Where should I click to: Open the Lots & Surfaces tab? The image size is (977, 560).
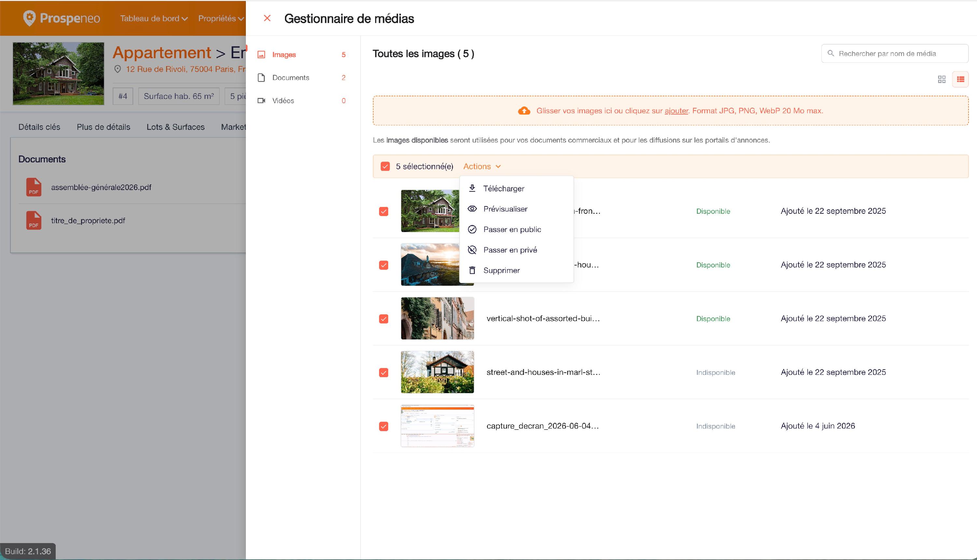point(176,127)
